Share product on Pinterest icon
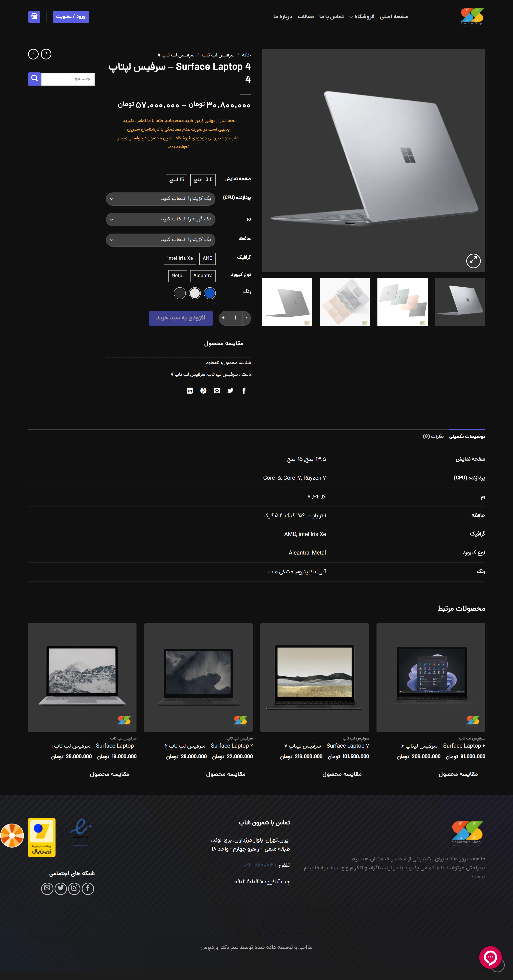The width and height of the screenshot is (513, 980). [x=203, y=390]
